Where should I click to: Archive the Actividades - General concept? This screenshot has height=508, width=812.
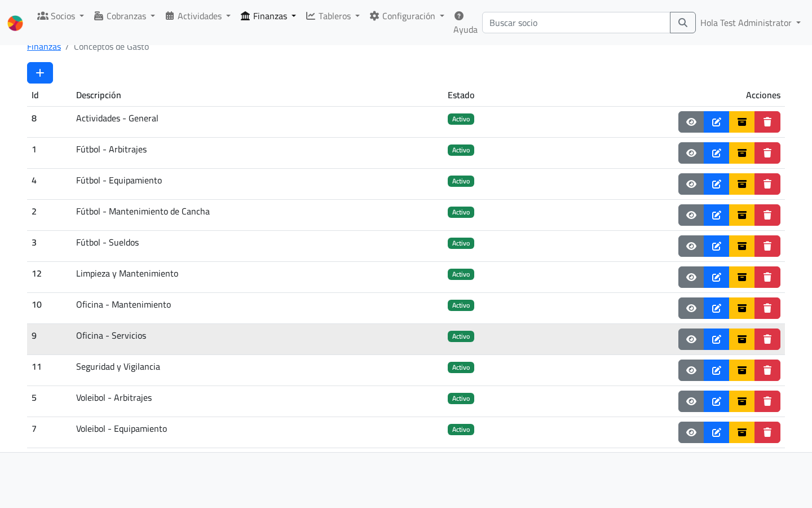(742, 122)
